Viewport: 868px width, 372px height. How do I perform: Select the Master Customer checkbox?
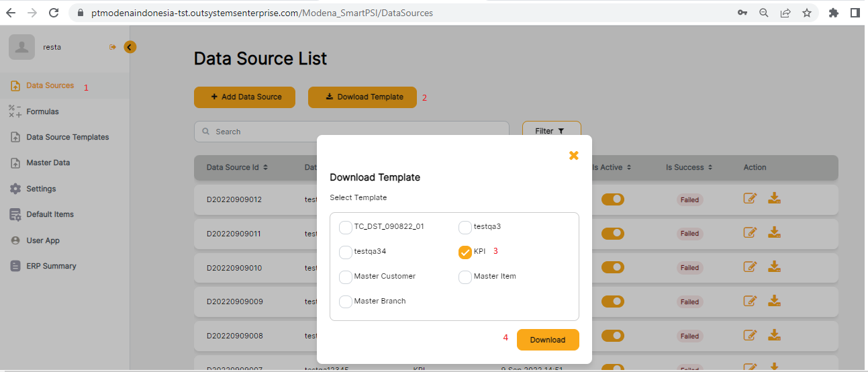click(346, 277)
